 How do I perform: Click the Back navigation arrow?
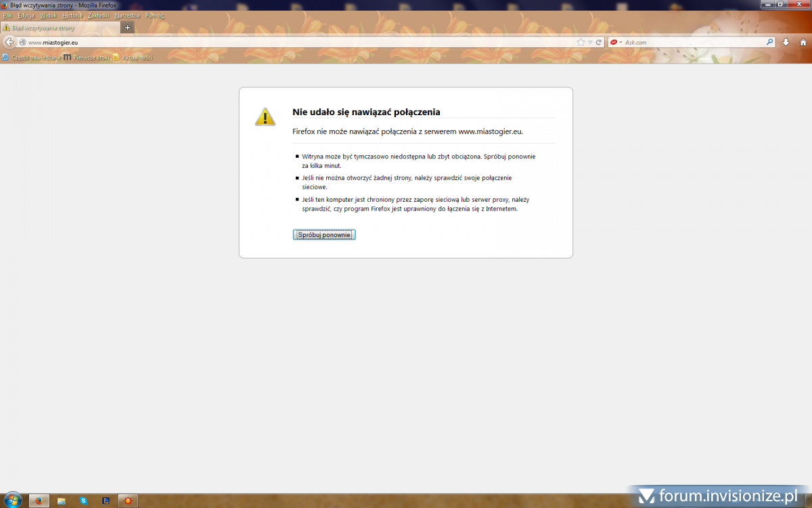(x=9, y=42)
